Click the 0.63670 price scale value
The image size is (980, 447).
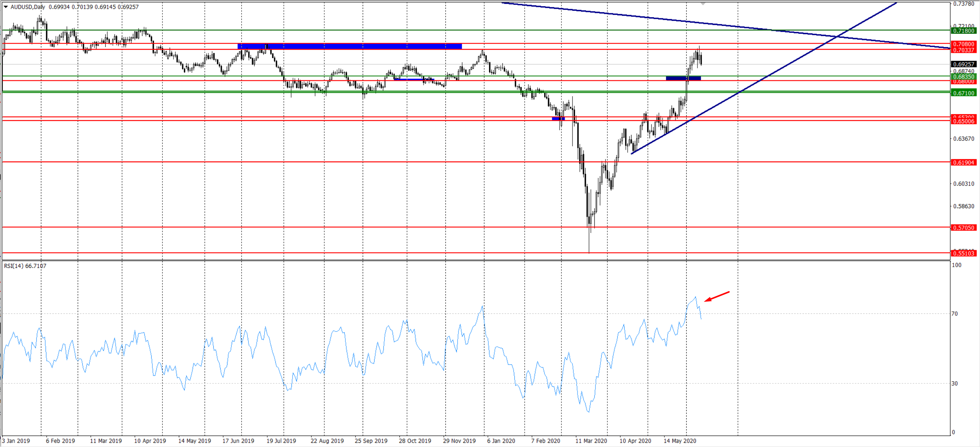964,139
